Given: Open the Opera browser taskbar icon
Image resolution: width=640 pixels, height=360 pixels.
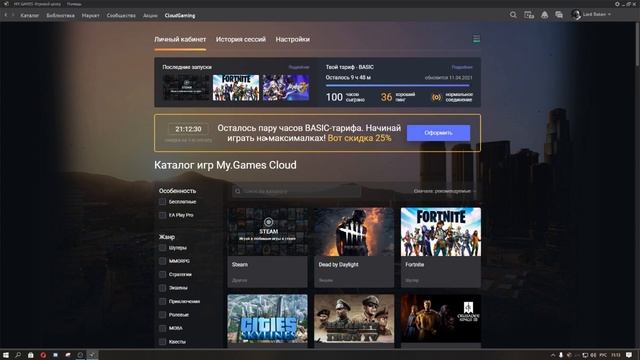Looking at the screenshot, I should coord(43,355).
